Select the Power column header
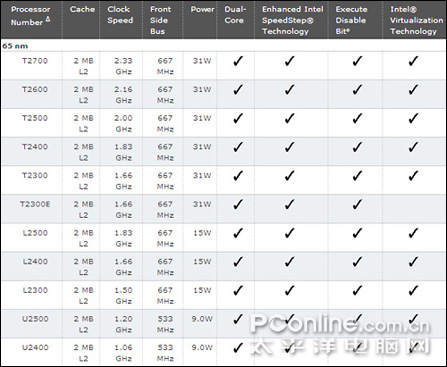The height and width of the screenshot is (367, 447). pos(202,9)
